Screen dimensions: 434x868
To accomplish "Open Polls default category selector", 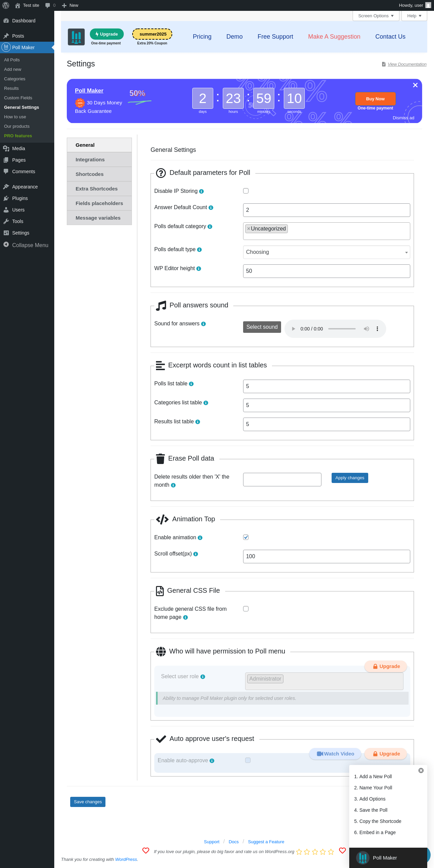I will tap(327, 231).
